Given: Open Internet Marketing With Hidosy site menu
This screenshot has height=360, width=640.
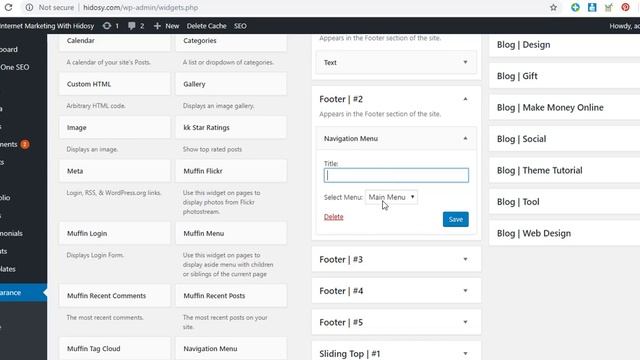Looking at the screenshot, I should click(47, 26).
